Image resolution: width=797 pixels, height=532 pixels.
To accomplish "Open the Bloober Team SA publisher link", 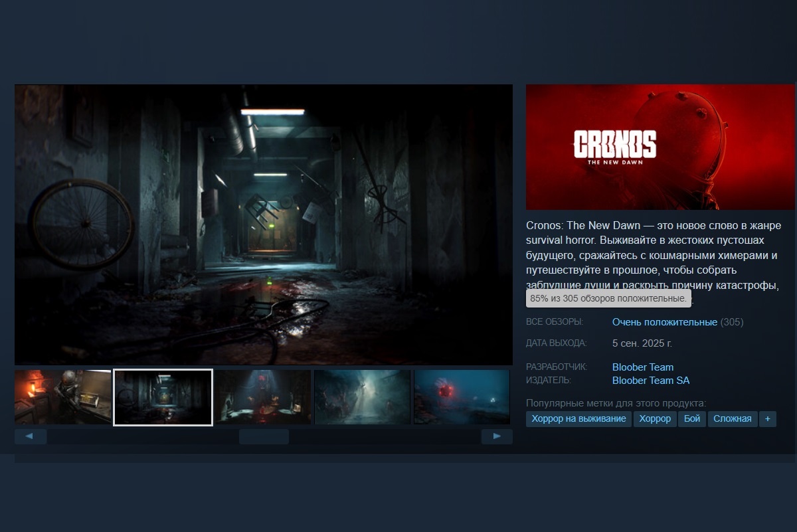I will click(x=650, y=381).
